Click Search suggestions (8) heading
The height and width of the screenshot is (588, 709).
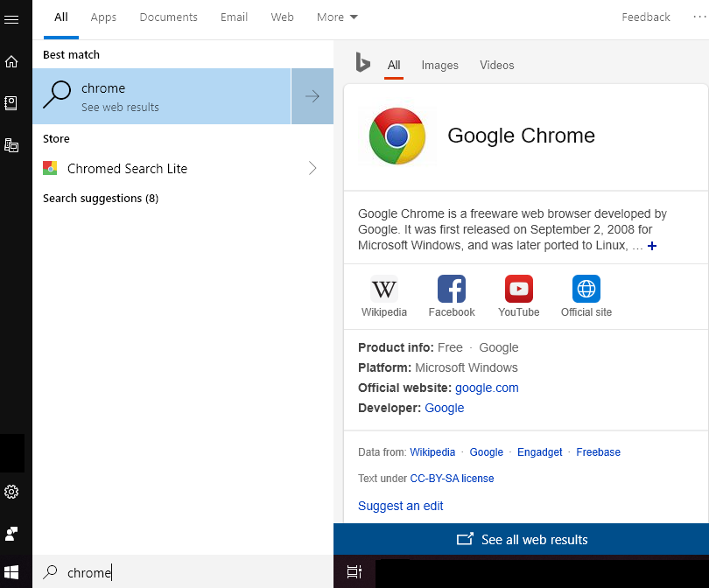pyautogui.click(x=101, y=198)
